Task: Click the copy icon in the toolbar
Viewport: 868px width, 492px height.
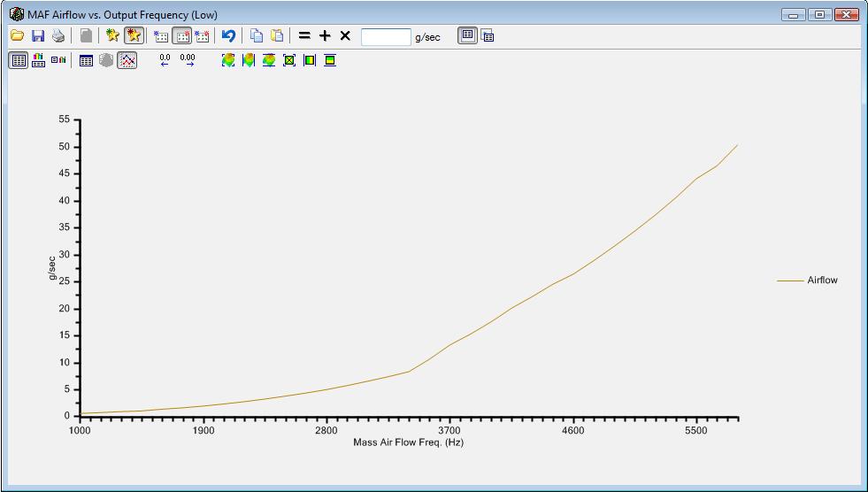Action: 256,36
